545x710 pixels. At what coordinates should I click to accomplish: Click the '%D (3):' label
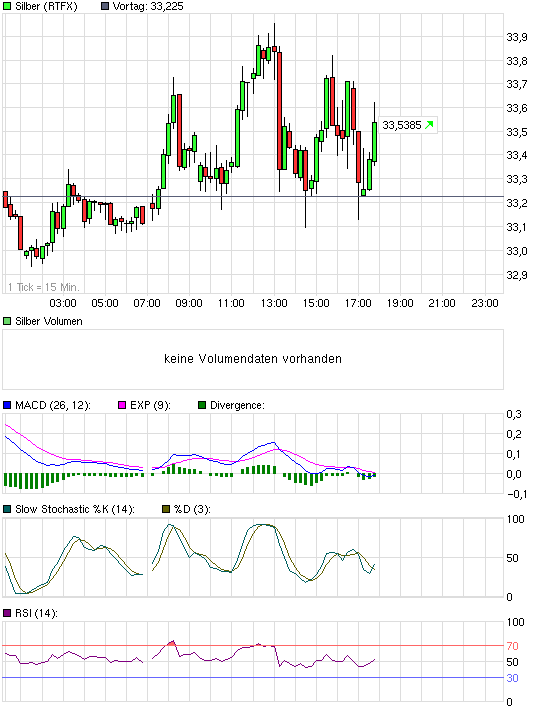click(x=192, y=509)
